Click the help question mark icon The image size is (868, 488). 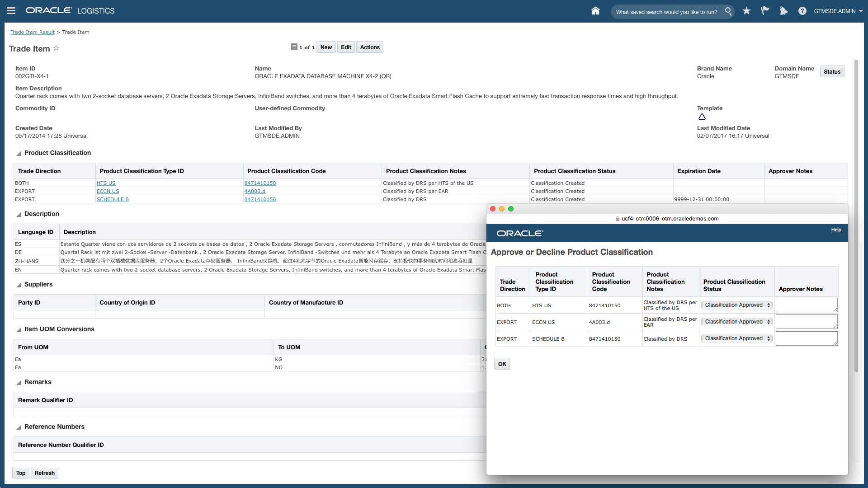coord(802,11)
